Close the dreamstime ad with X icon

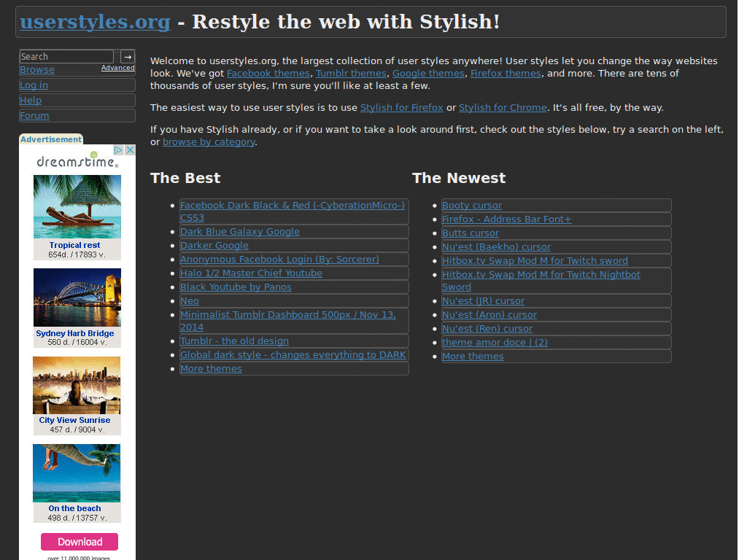tap(130, 150)
